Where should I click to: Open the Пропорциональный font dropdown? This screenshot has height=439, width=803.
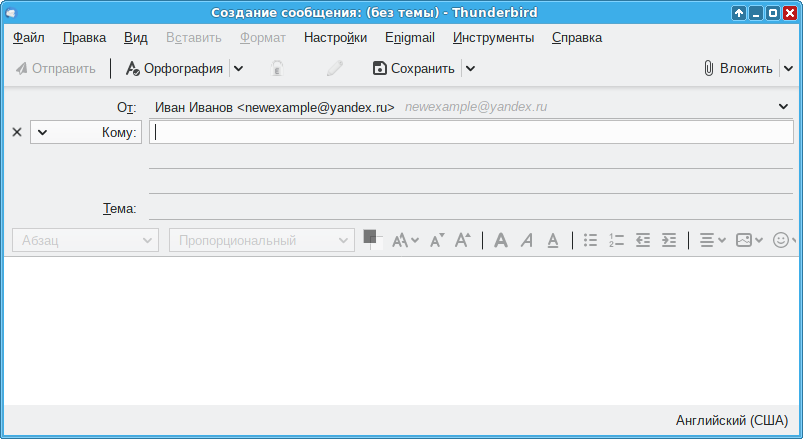click(x=262, y=240)
